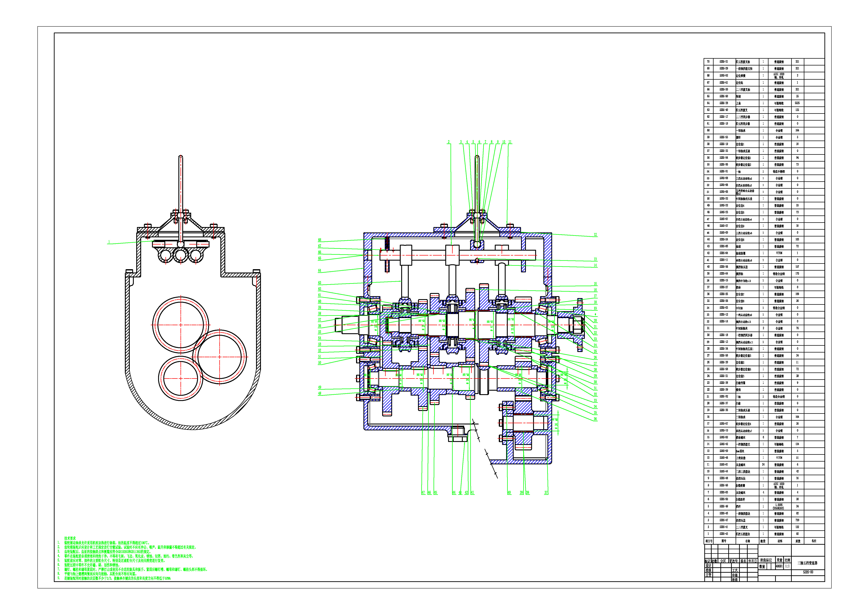Click part name '挂挡压盖' in row 3
868x614 pixels.
(741, 521)
